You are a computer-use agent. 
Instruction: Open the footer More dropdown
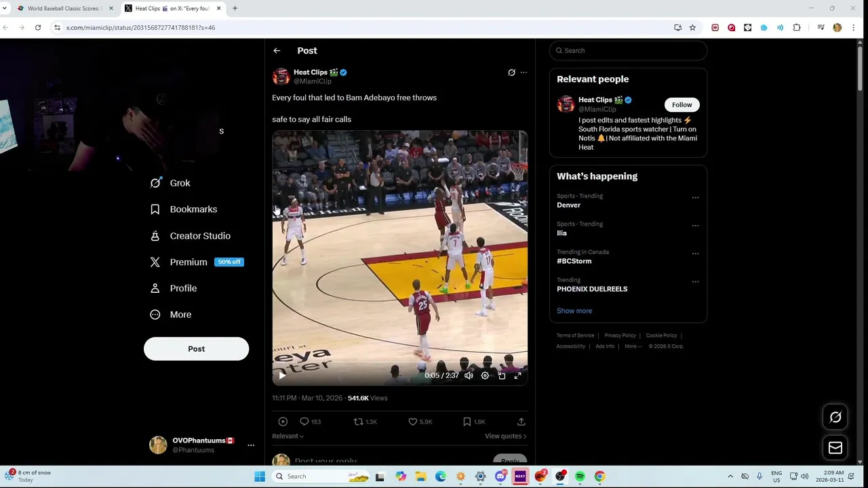pos(633,346)
